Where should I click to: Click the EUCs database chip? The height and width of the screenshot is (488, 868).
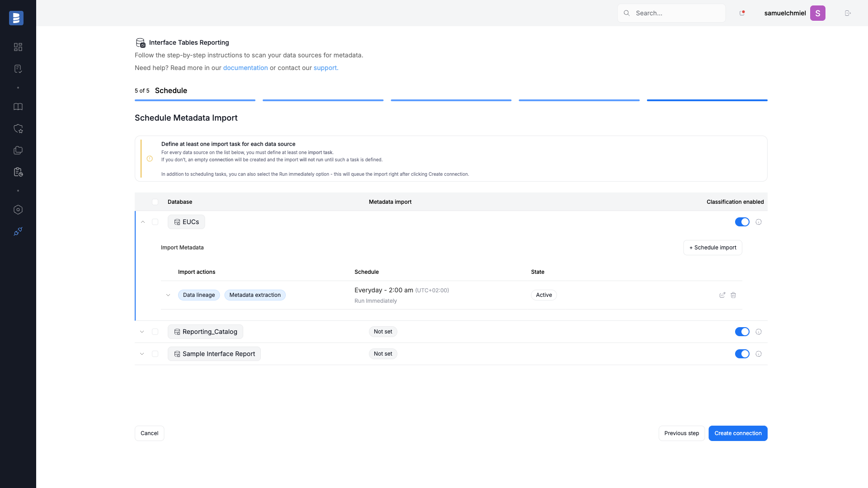pyautogui.click(x=186, y=222)
